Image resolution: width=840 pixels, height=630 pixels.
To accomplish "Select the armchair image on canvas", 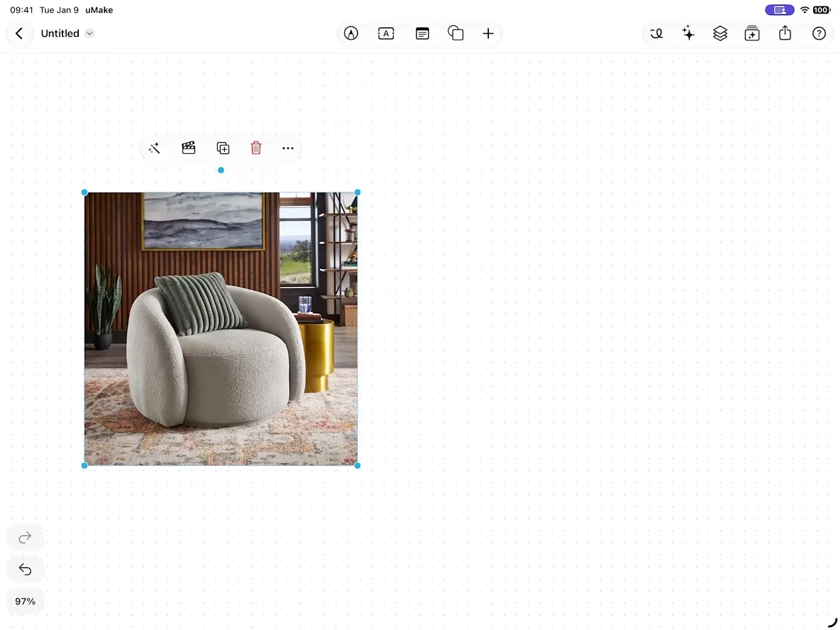I will pos(221,329).
